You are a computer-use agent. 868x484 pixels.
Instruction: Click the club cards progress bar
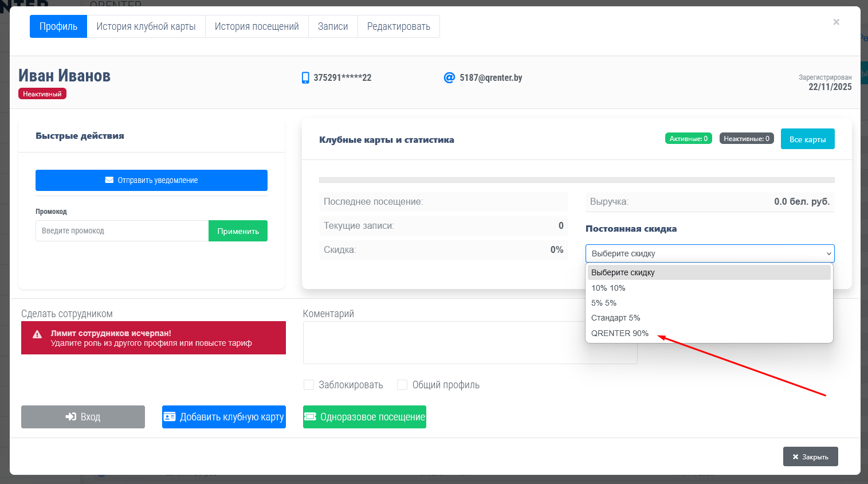pyautogui.click(x=576, y=180)
